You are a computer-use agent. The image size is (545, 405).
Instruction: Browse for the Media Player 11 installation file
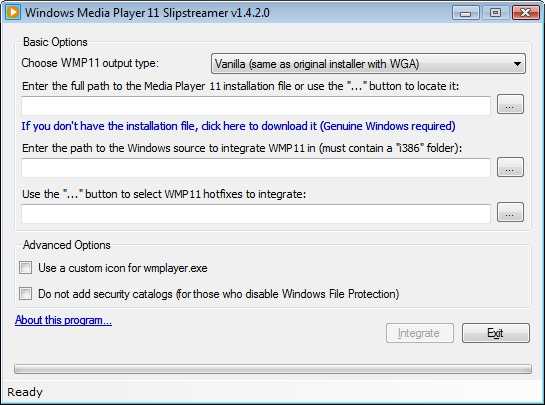(510, 104)
